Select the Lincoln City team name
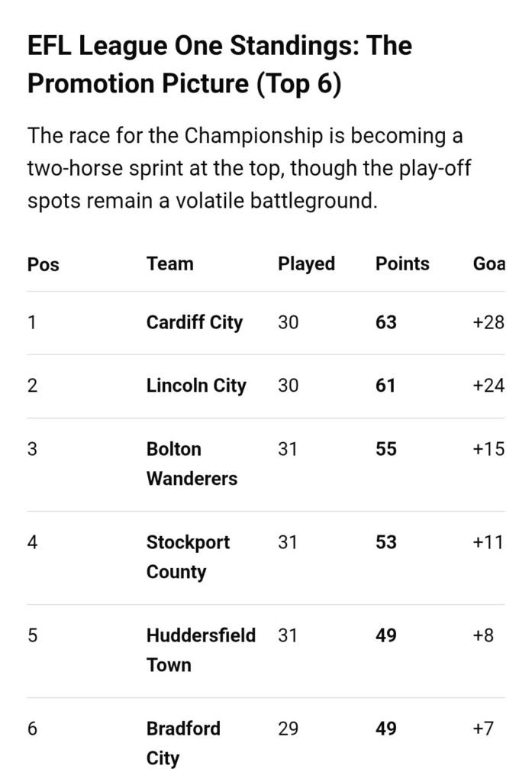This screenshot has width=532, height=782. [x=196, y=386]
